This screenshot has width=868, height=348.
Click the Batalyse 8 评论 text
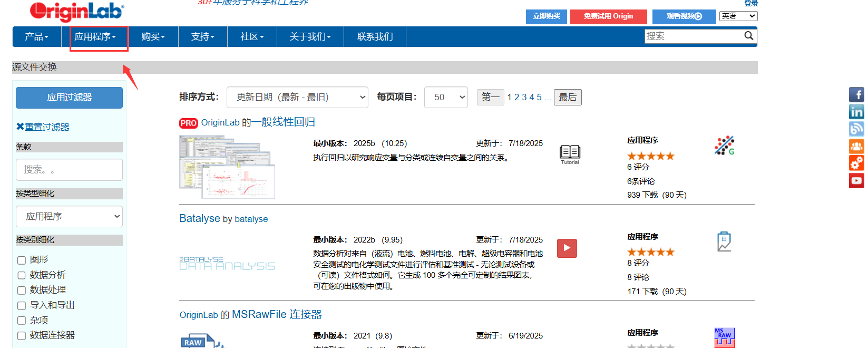click(x=638, y=277)
